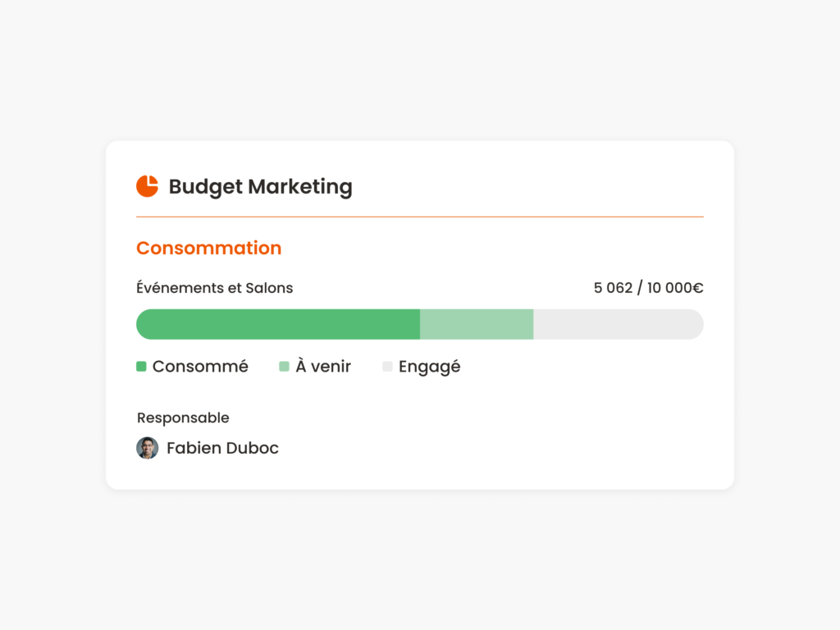
Task: Click the gray Engagé legend swatch
Action: pos(387,367)
